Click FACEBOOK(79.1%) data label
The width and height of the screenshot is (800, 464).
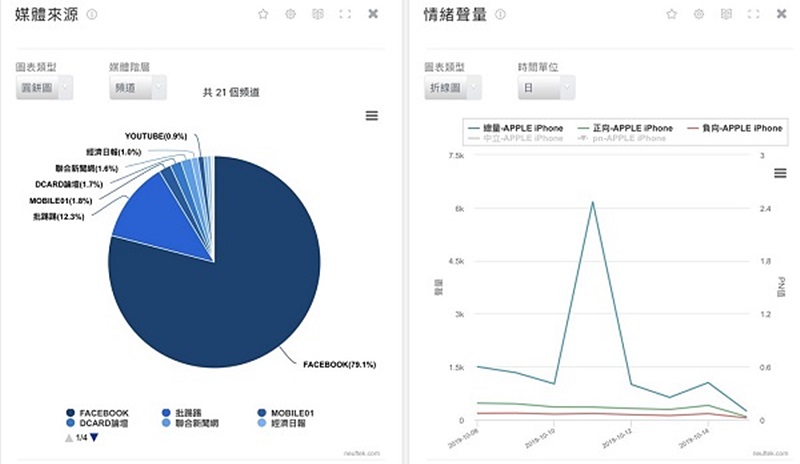(x=339, y=364)
